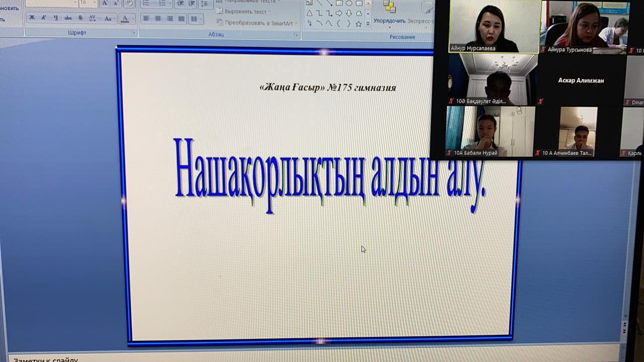Select the 5-point star shape
This screenshot has width=644, height=362.
coord(358,24)
